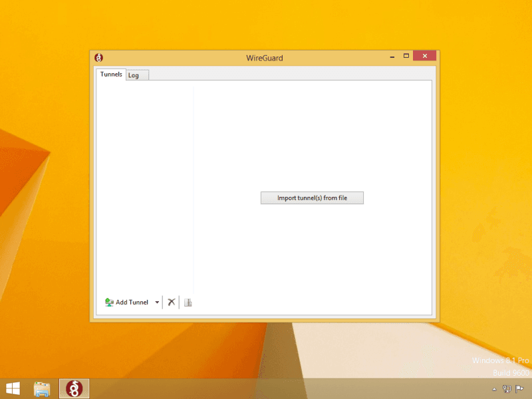Click the remove selected tunnel X icon

tap(171, 303)
